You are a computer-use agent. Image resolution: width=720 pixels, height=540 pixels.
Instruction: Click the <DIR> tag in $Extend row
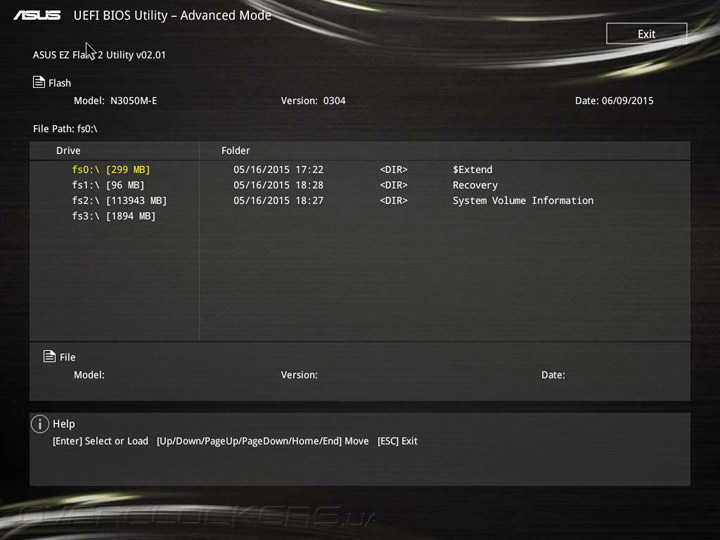(394, 169)
